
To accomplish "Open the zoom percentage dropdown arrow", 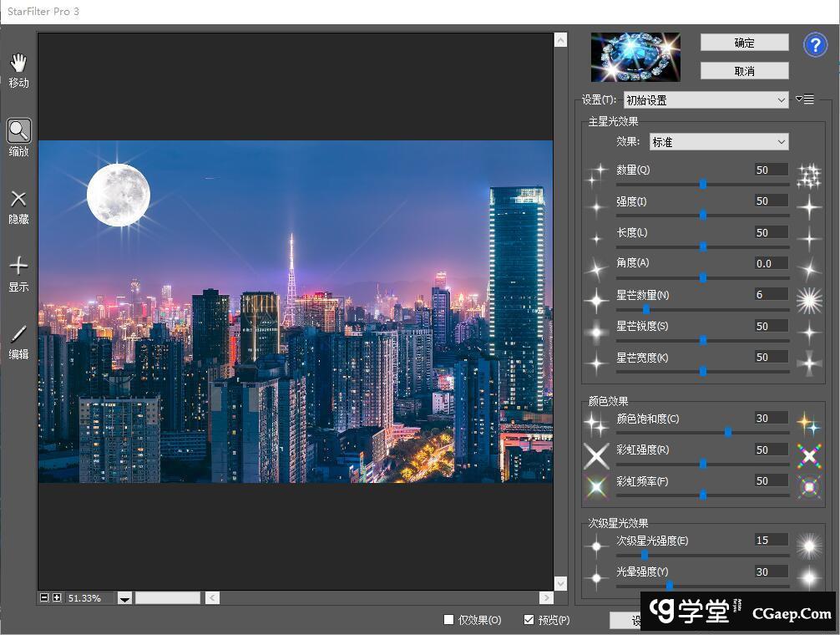I will [124, 598].
